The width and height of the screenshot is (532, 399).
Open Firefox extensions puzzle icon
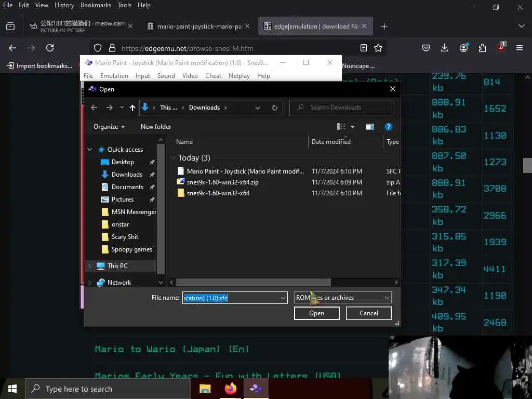[482, 48]
